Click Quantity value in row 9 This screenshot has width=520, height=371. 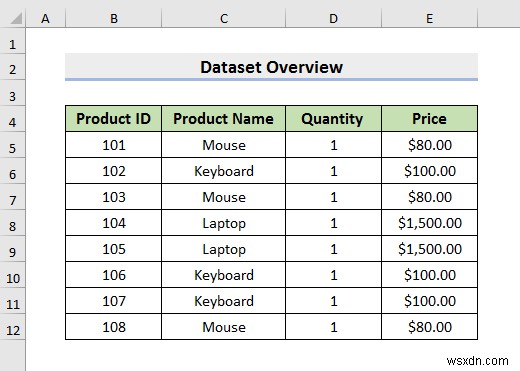pyautogui.click(x=333, y=249)
